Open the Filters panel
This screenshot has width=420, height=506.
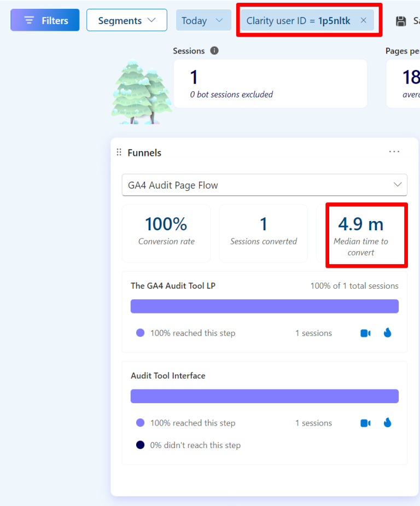point(44,20)
